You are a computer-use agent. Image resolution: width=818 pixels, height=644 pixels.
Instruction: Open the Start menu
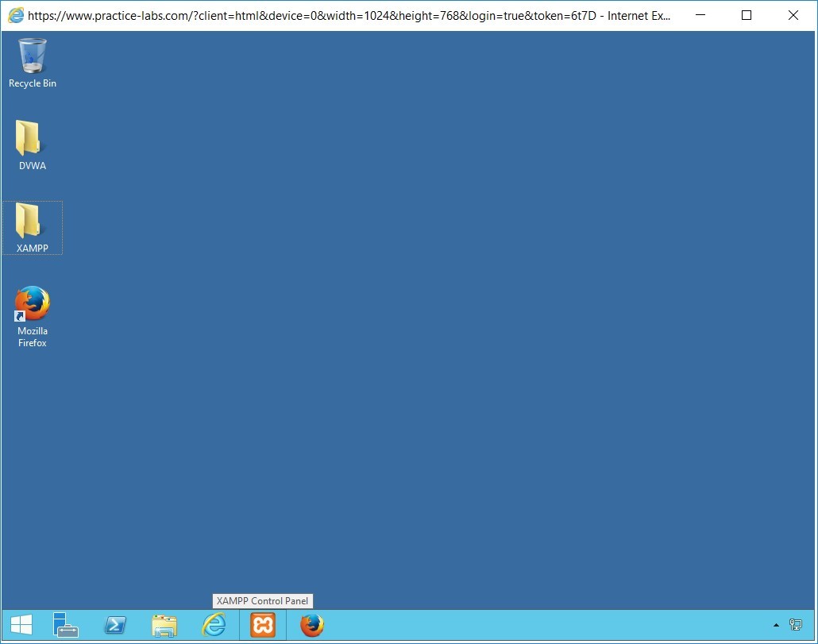click(20, 625)
